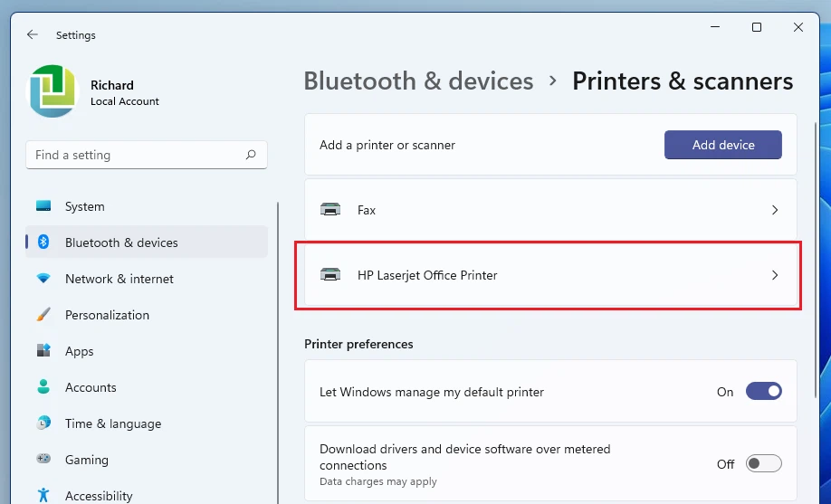The width and height of the screenshot is (831, 504).
Task: Navigate to Bluetooth & devices breadcrumb
Action: click(418, 81)
